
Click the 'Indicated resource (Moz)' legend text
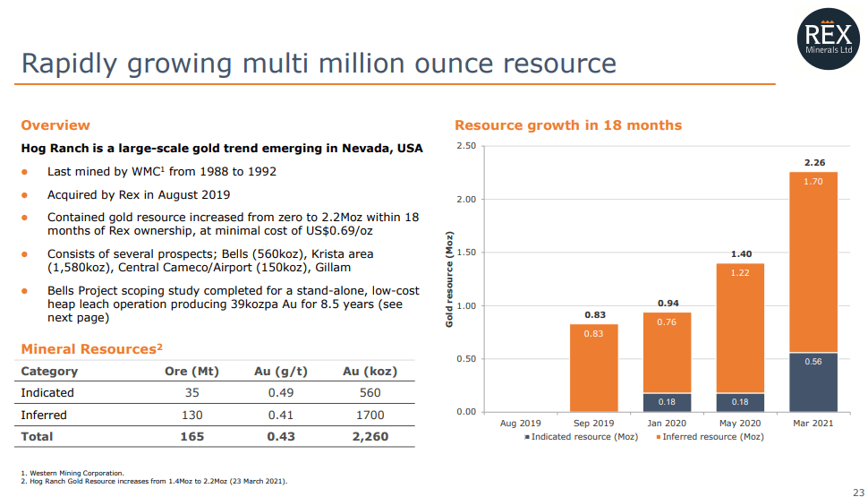pos(584,437)
